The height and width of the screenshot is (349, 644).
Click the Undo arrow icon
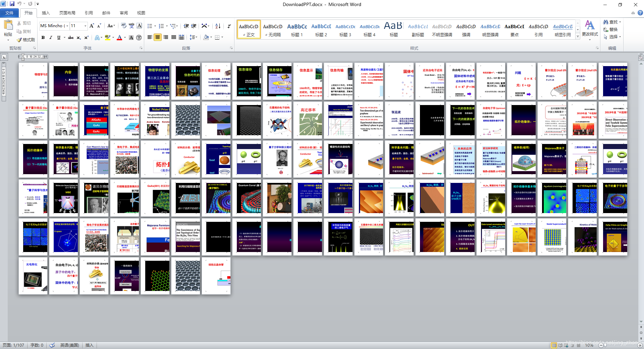[19, 4]
